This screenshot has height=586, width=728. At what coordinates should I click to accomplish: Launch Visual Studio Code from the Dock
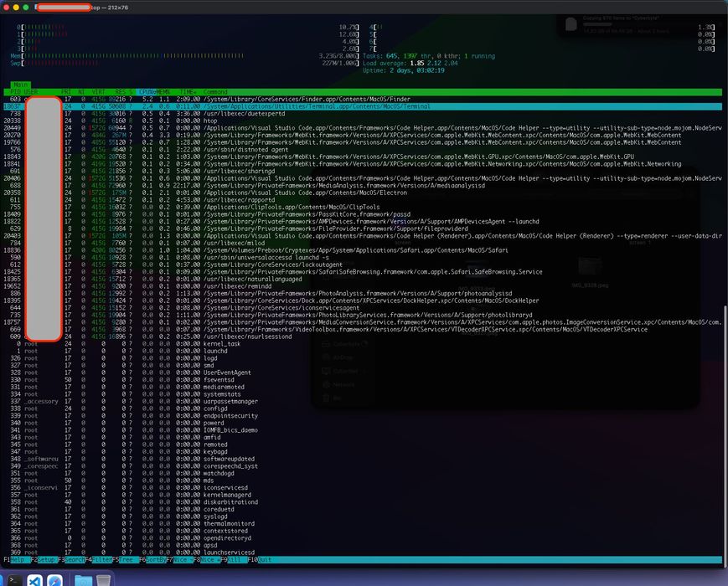tap(35, 580)
